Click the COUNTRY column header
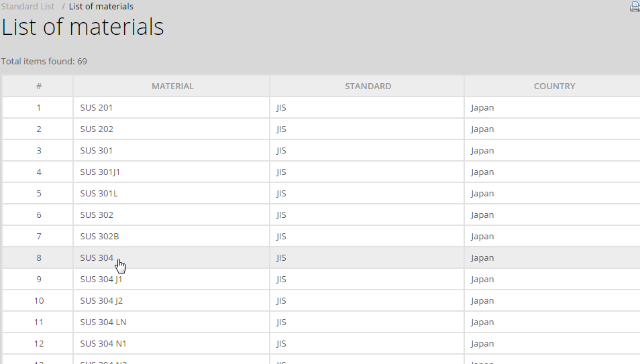This screenshot has width=640, height=364. [554, 86]
